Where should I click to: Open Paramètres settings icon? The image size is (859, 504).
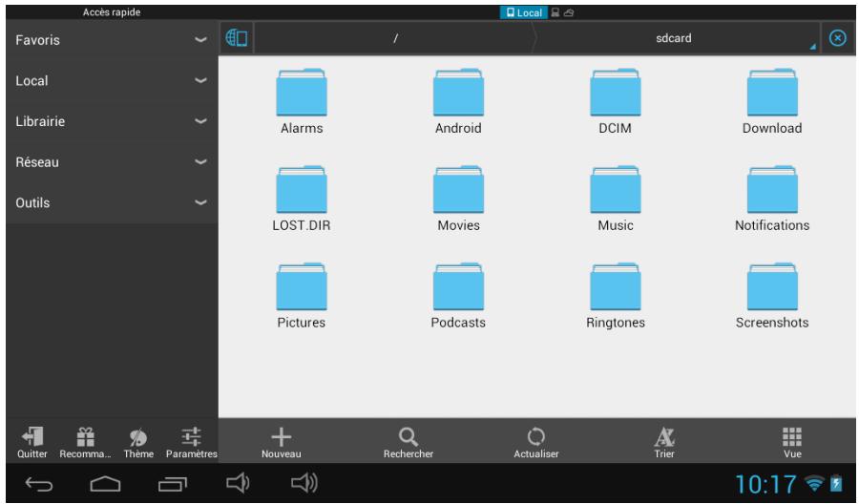192,437
